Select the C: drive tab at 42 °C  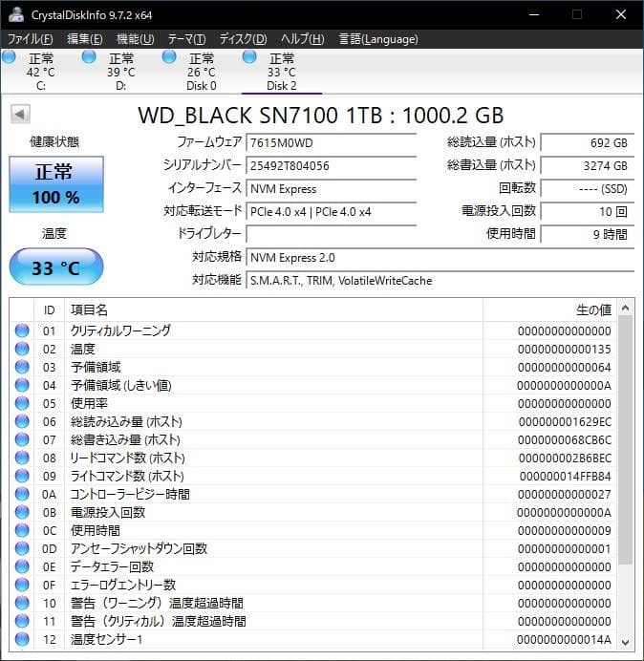point(40,72)
